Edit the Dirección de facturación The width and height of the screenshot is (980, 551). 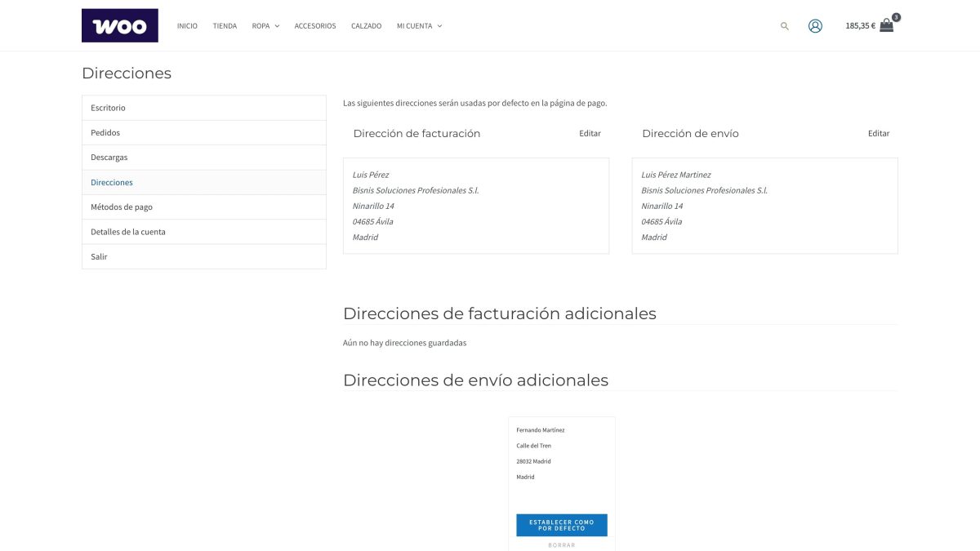pos(590,133)
